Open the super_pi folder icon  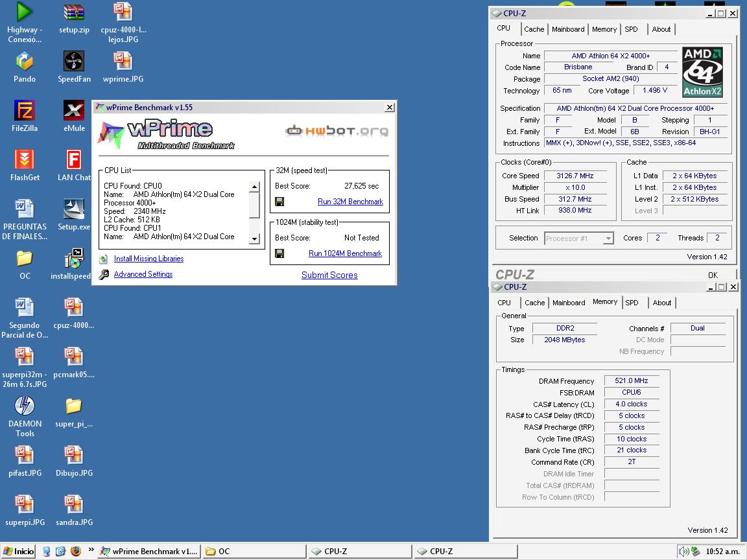[74, 412]
